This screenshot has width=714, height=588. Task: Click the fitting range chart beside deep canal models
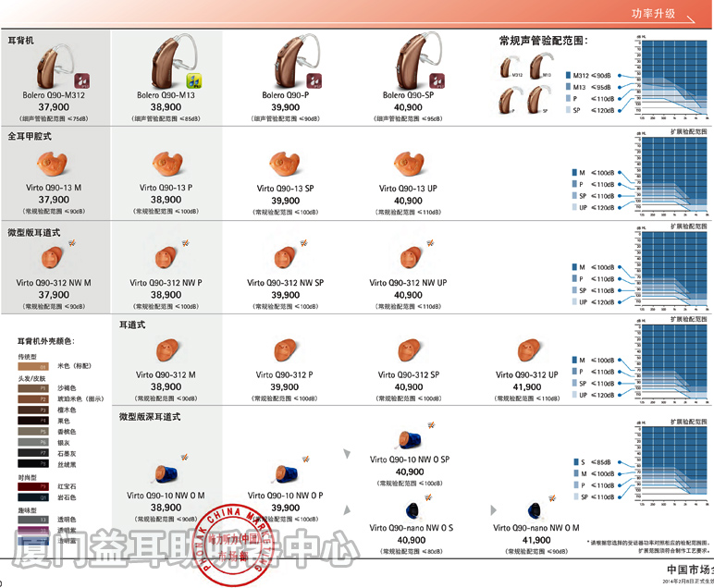tap(672, 463)
